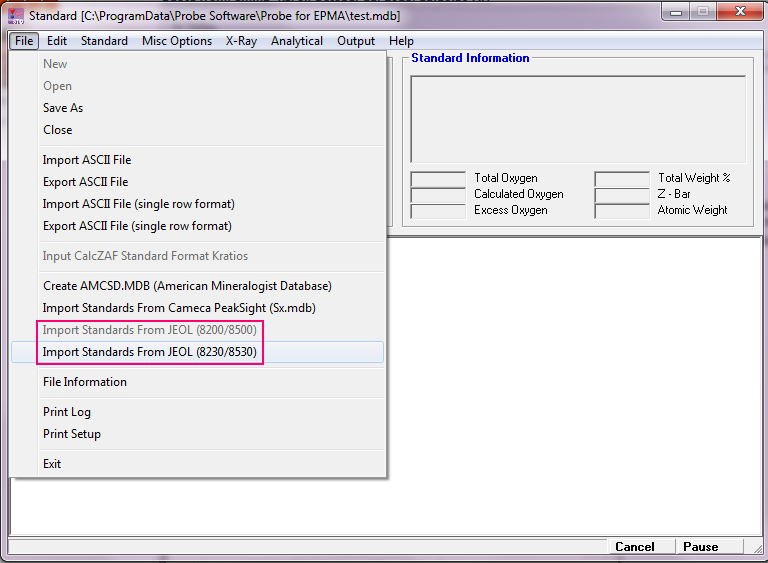Open the Help menu
Image resolution: width=768 pixels, height=563 pixels.
pos(401,41)
